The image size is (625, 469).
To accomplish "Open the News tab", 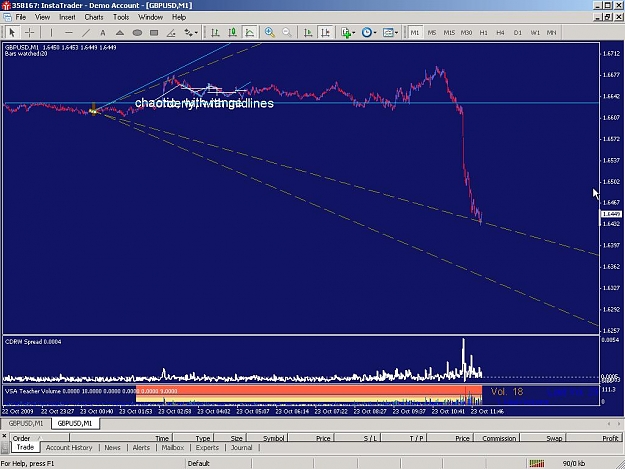I will coord(112,447).
